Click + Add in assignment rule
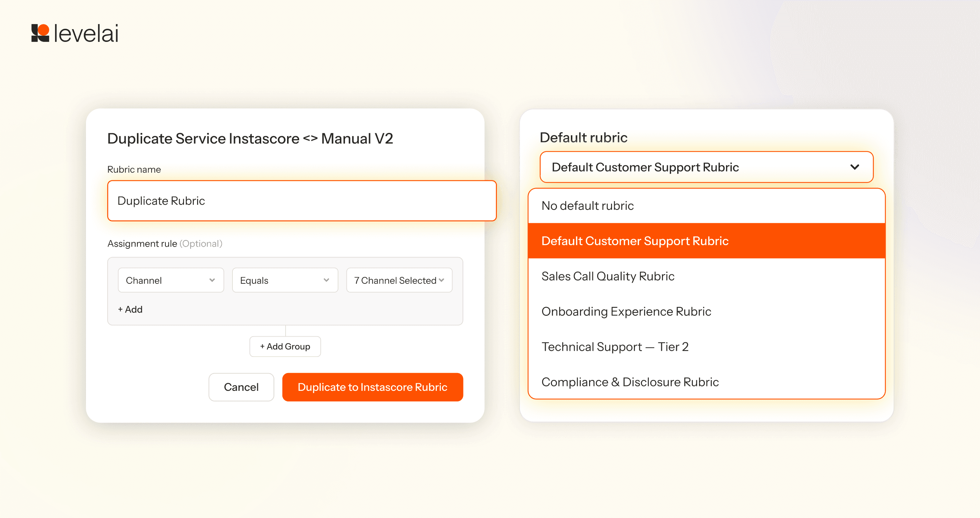Image resolution: width=980 pixels, height=518 pixels. 130,310
